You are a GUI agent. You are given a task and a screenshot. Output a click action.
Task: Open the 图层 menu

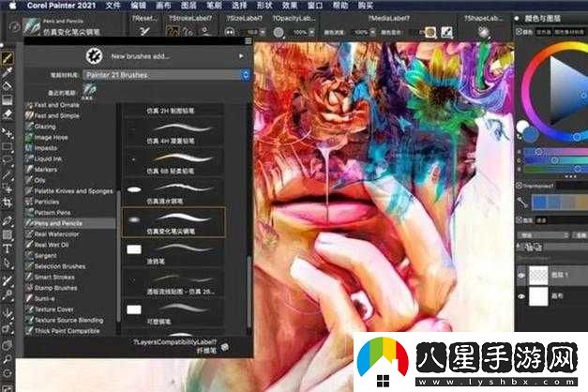(188, 6)
